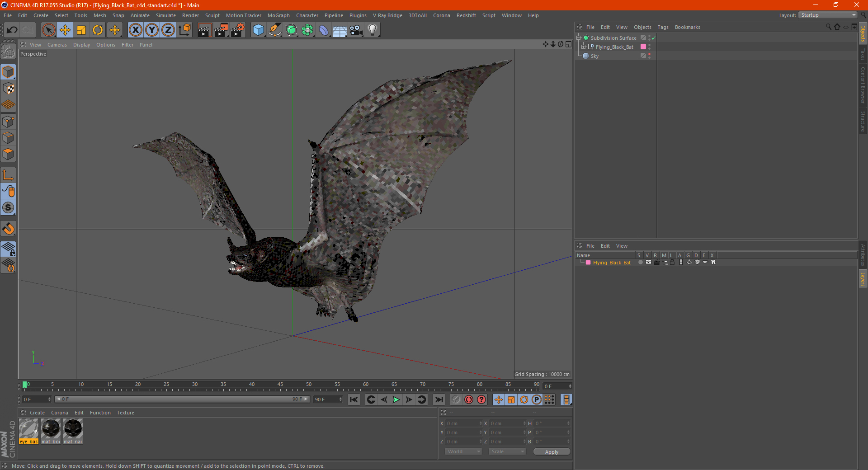Toggle Lock for Flying_Black_Bat layer

pyautogui.click(x=673, y=262)
